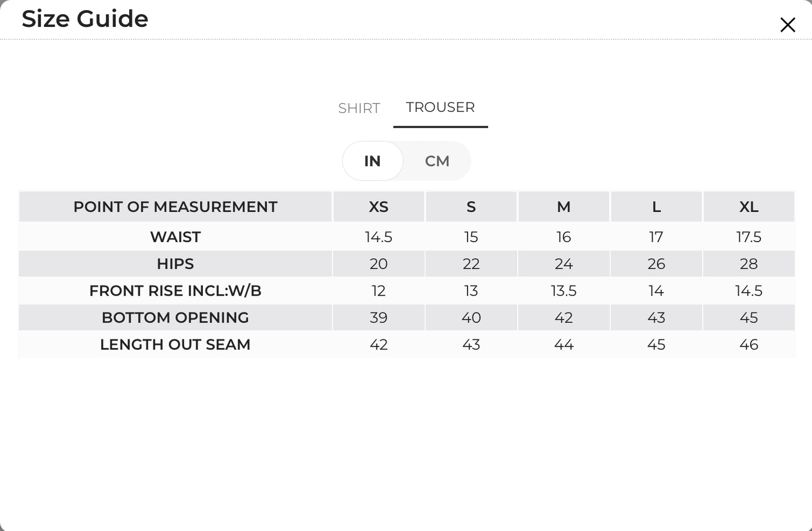
Task: Click the XL waist value 17.5
Action: click(x=749, y=237)
